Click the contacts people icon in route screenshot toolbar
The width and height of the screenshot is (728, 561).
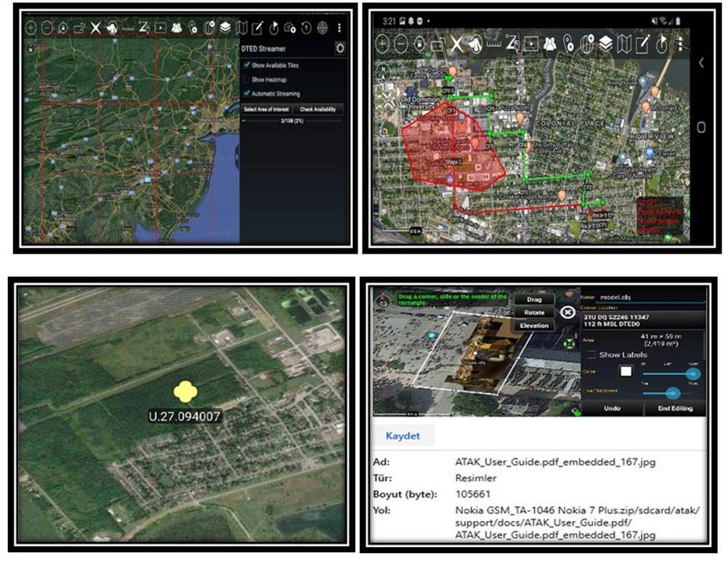point(550,44)
